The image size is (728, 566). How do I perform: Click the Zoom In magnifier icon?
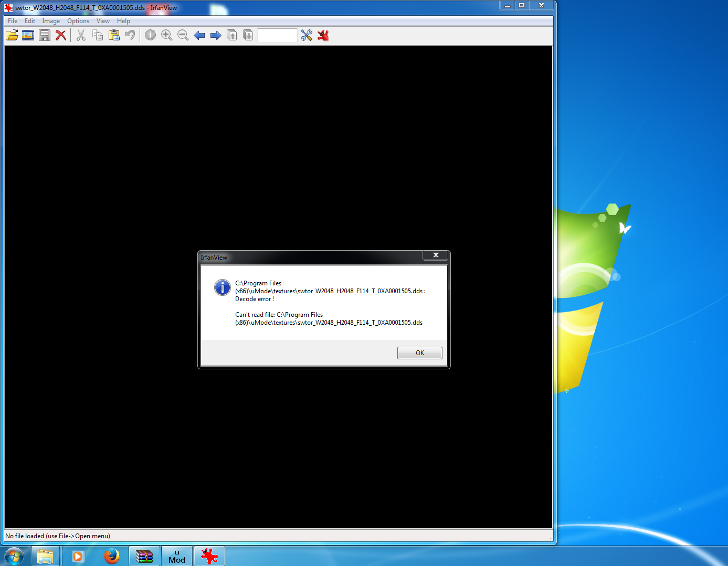click(166, 35)
